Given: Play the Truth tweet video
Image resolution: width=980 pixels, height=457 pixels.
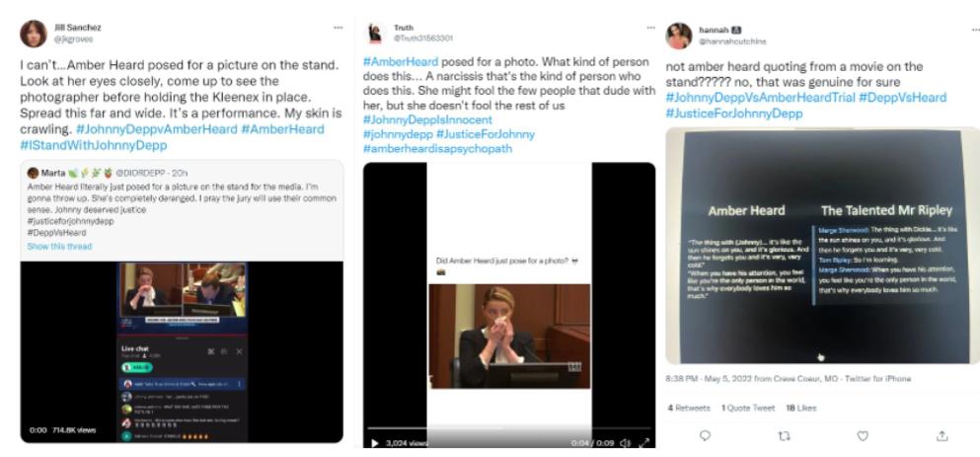Looking at the screenshot, I should point(374,443).
